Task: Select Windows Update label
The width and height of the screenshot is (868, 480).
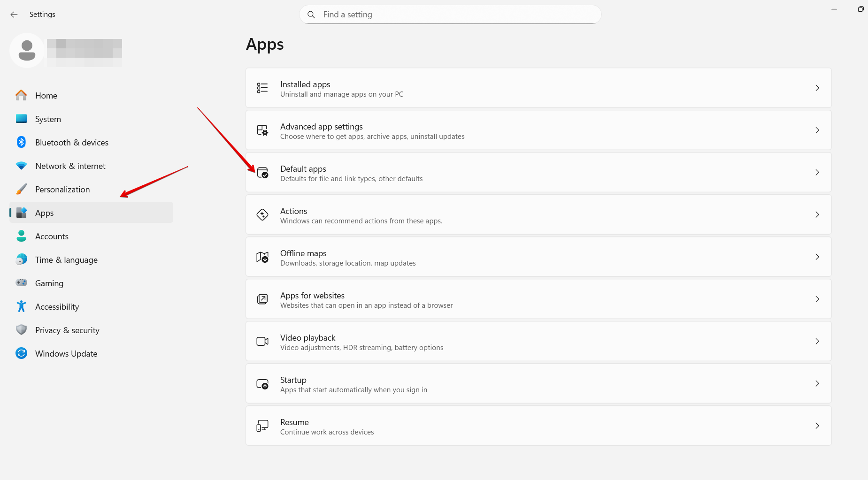Action: (66, 354)
